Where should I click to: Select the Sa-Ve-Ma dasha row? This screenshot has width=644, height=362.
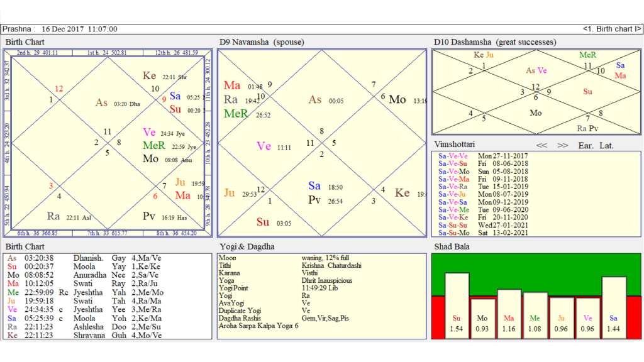tap(483, 179)
